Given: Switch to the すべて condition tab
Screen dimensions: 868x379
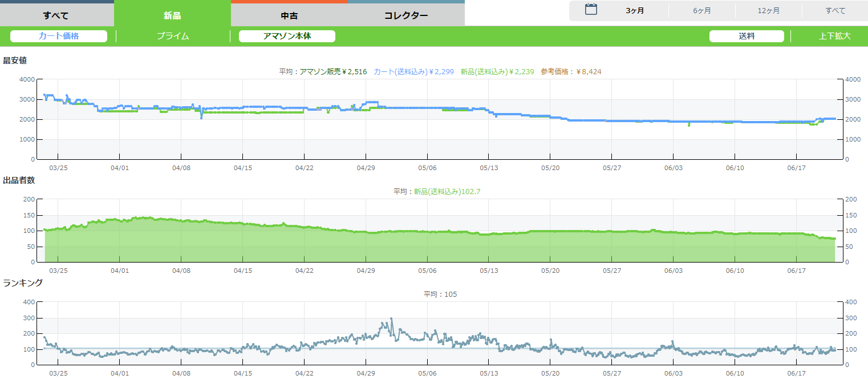Looking at the screenshot, I should tap(56, 15).
